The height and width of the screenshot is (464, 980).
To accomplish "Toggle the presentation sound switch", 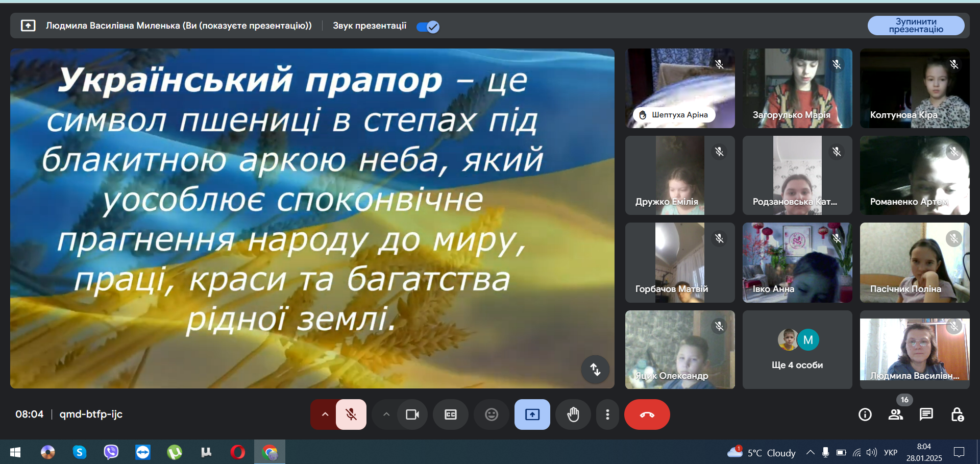I will [428, 27].
